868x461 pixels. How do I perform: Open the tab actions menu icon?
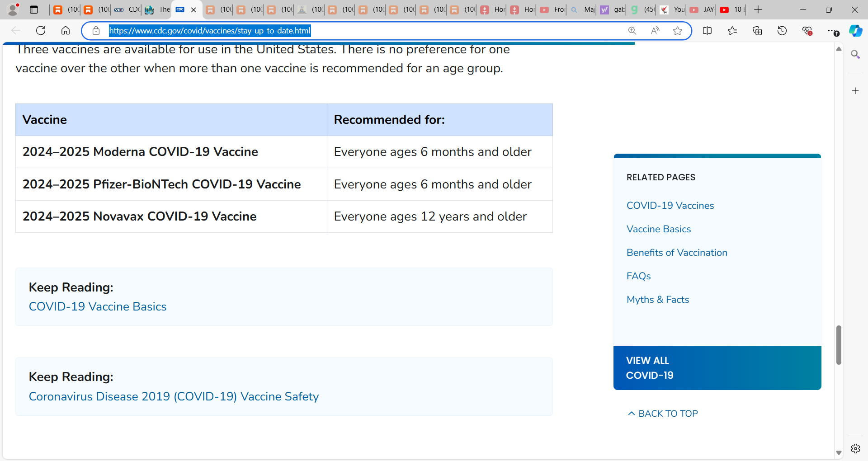(34, 9)
